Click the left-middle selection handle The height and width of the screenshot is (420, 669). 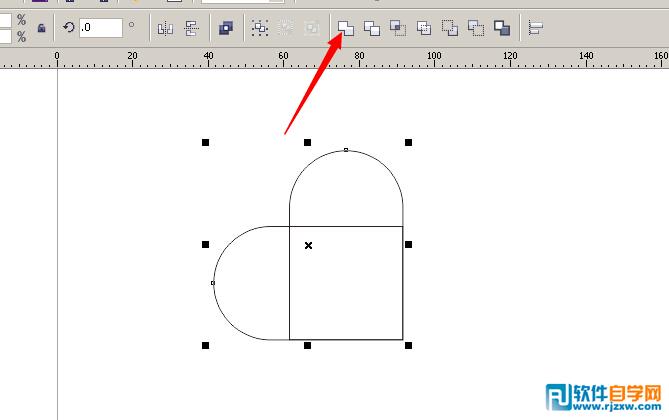point(205,245)
